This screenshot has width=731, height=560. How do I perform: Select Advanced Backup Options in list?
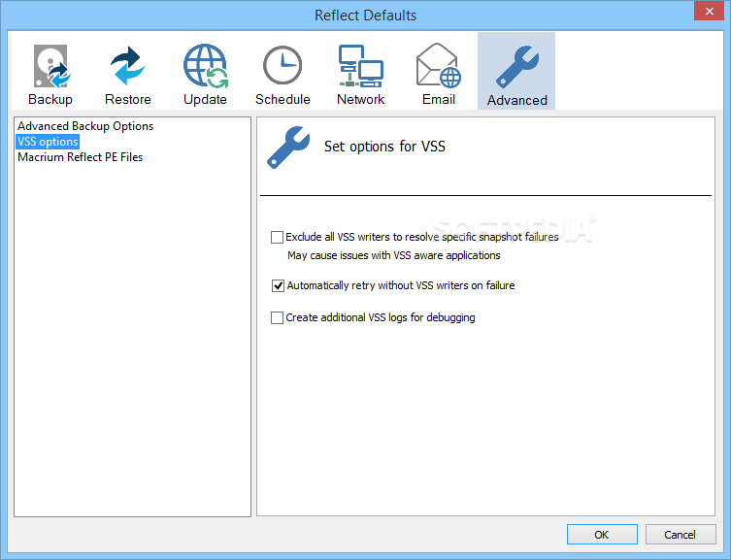tap(85, 126)
